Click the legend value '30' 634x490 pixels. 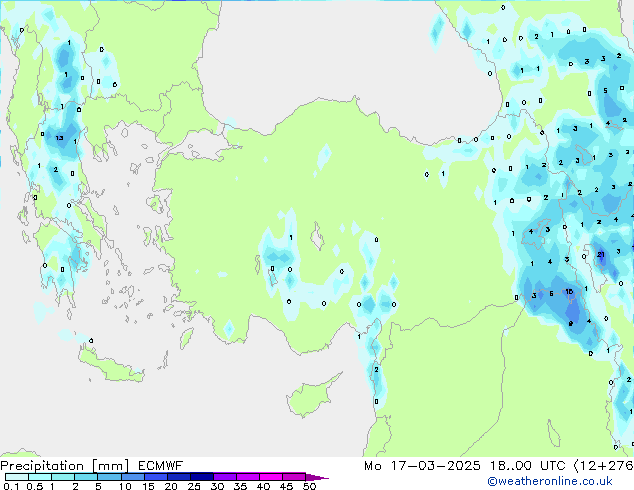coord(217,486)
